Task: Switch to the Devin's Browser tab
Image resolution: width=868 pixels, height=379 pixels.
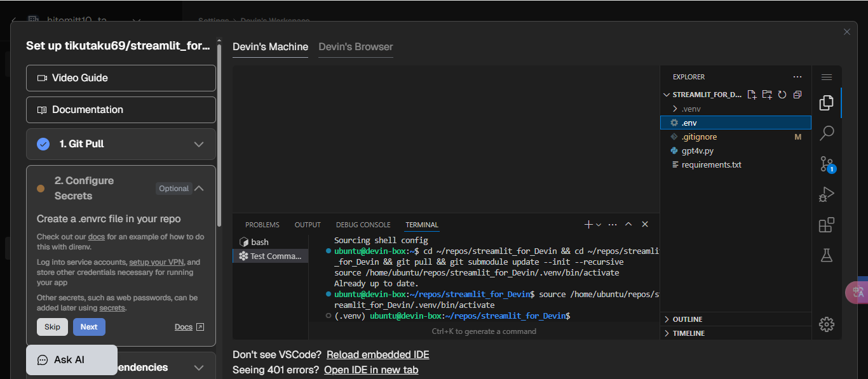Action: click(x=355, y=46)
